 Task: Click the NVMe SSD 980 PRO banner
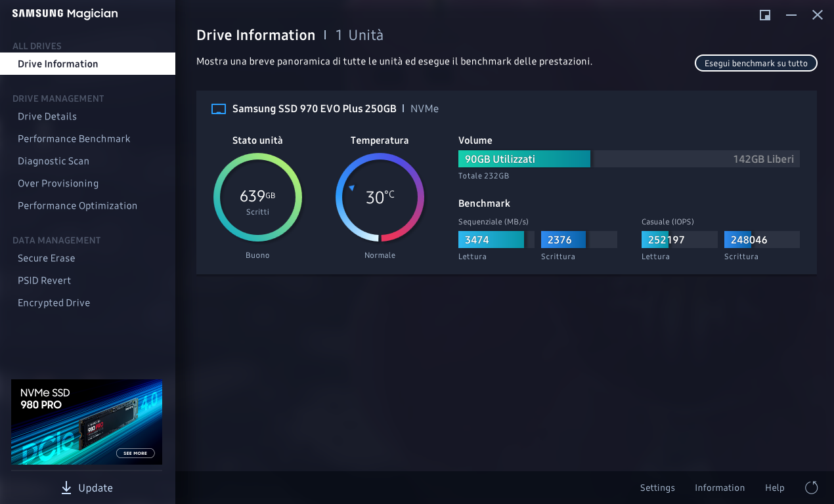click(87, 422)
